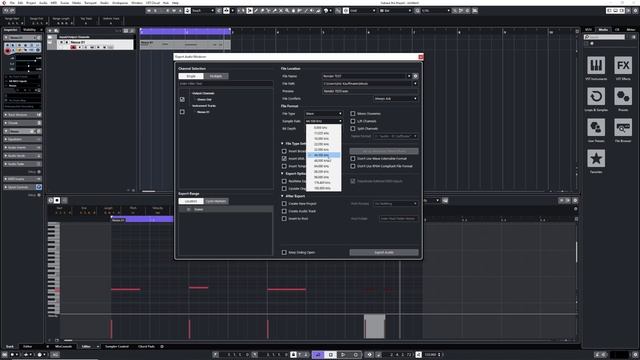Screen dimensions: 640x360
Task: Choose 48.000 kHz sample rate
Action: pyautogui.click(x=323, y=161)
